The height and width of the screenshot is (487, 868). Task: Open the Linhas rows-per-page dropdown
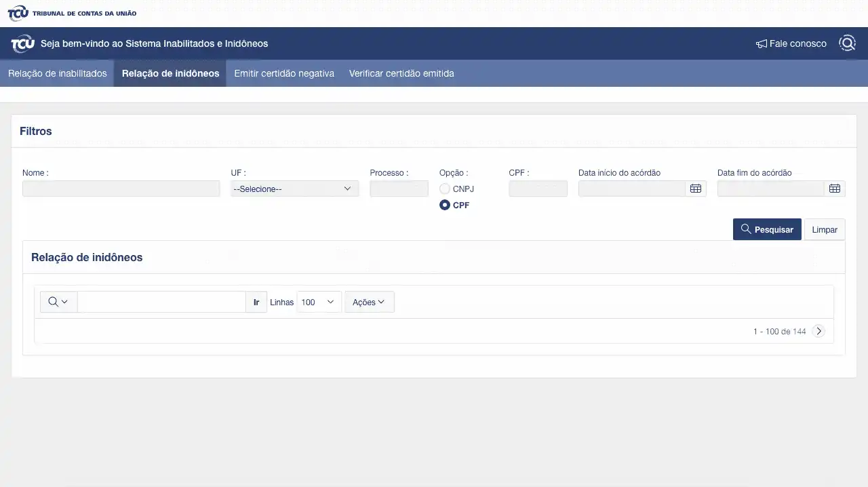tap(319, 302)
